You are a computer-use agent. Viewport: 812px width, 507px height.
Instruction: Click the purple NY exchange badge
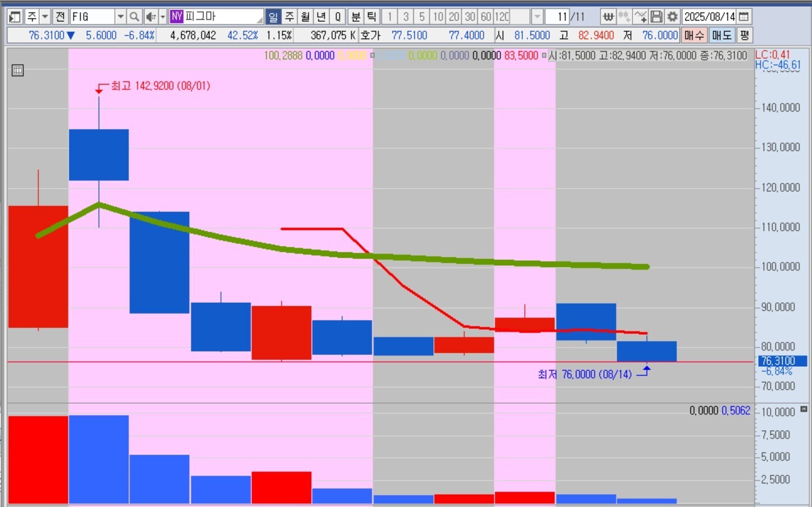(x=177, y=17)
